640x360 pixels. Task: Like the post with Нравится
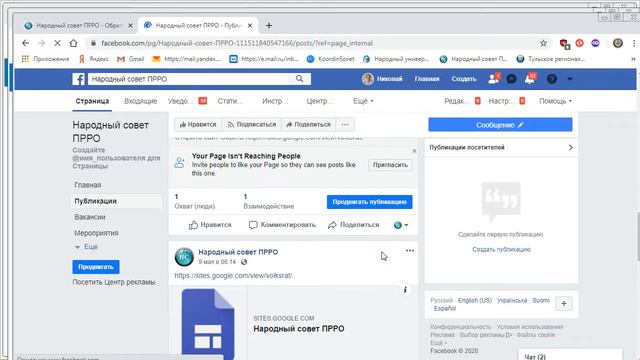(x=210, y=225)
